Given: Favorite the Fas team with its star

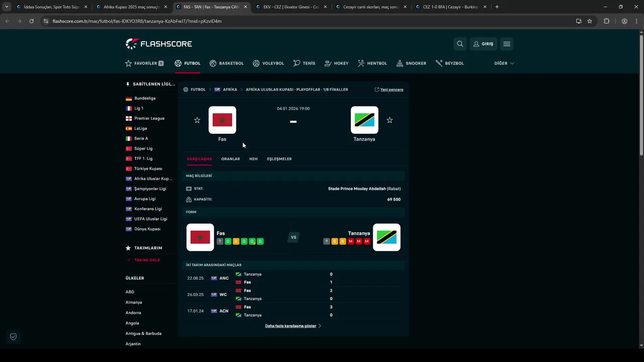Looking at the screenshot, I should click(x=197, y=120).
